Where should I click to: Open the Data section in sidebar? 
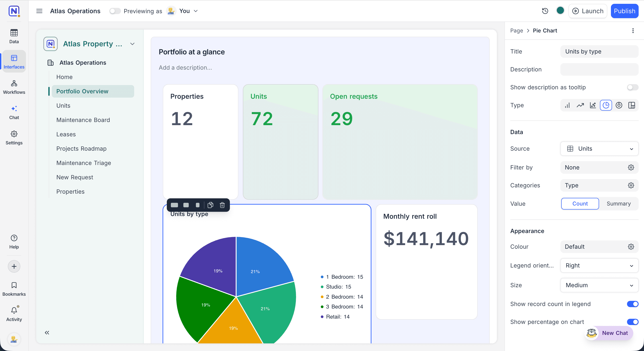pos(14,36)
